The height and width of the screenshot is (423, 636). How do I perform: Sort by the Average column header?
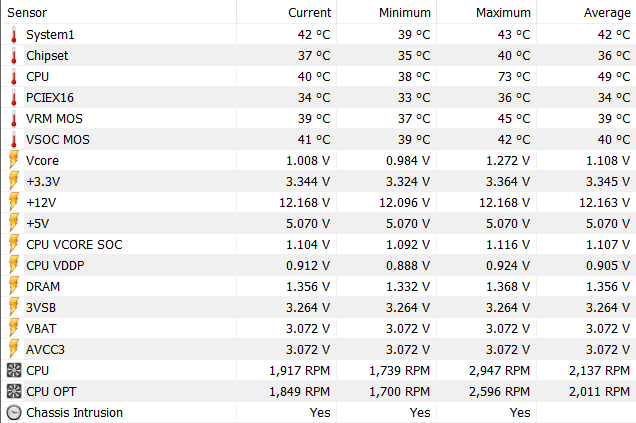(x=607, y=13)
